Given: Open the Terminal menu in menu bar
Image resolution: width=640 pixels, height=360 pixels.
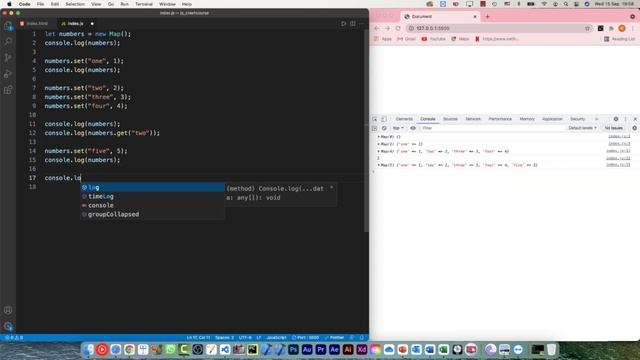Looking at the screenshot, I should 144,4.
